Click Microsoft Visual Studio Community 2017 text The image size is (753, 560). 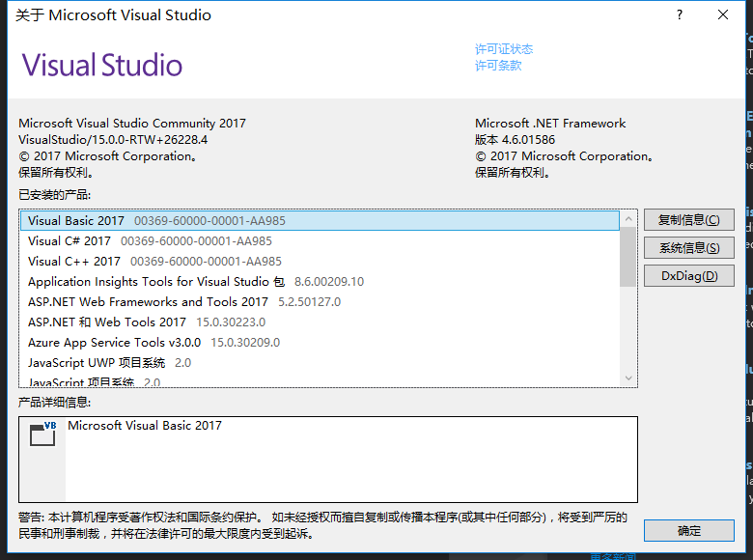(x=132, y=124)
